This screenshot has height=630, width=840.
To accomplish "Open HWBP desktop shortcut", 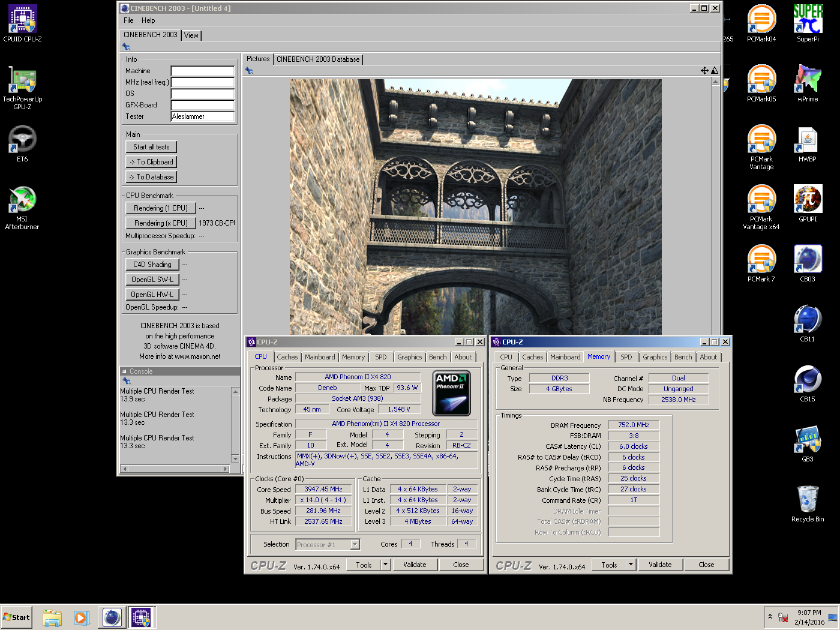I will click(808, 143).
